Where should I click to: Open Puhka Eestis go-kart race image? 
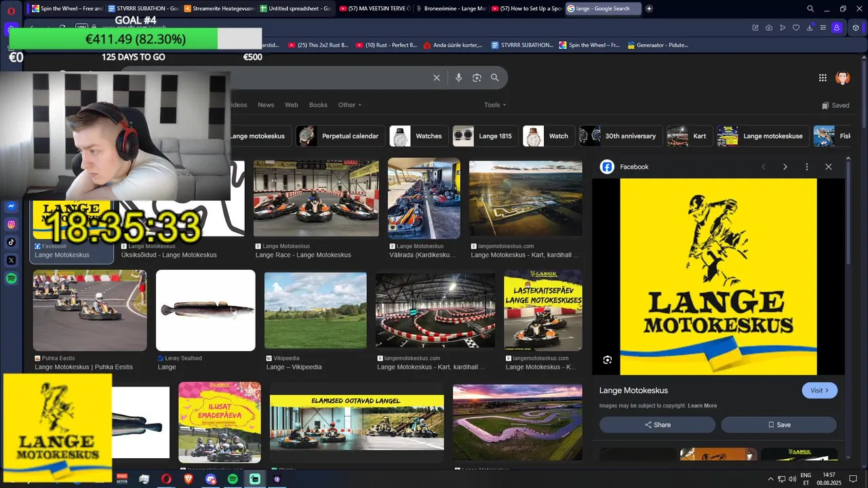click(x=90, y=310)
